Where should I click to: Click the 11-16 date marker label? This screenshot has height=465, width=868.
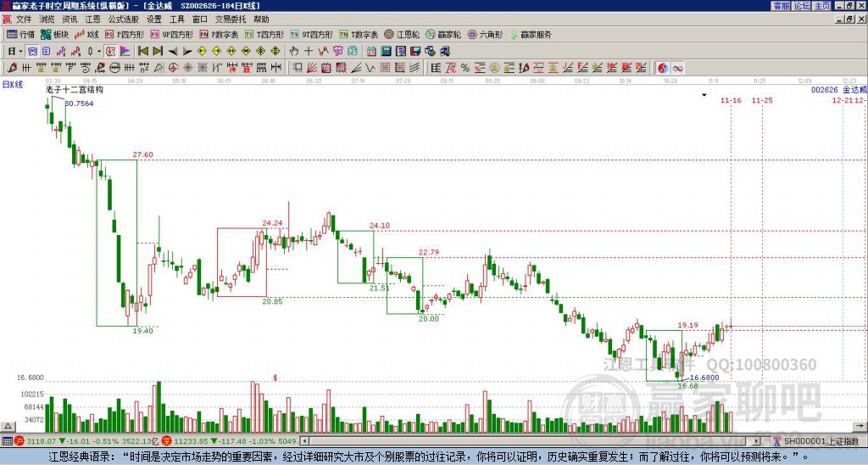click(x=731, y=100)
